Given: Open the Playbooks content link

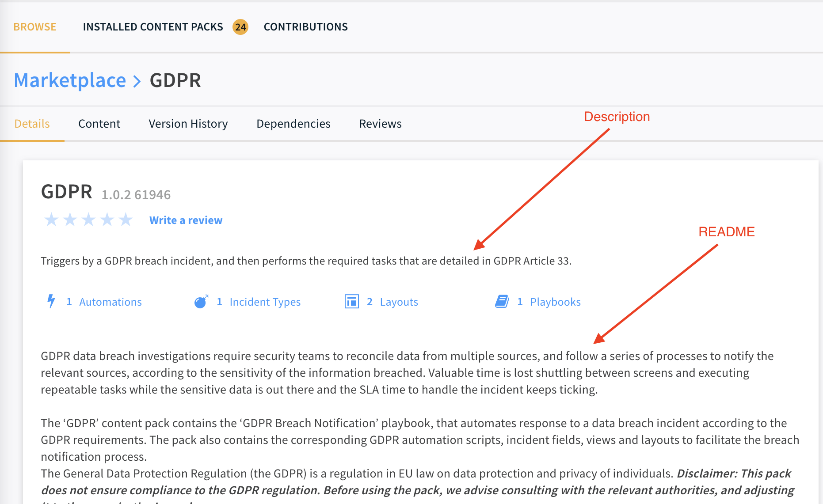Looking at the screenshot, I should tap(555, 302).
